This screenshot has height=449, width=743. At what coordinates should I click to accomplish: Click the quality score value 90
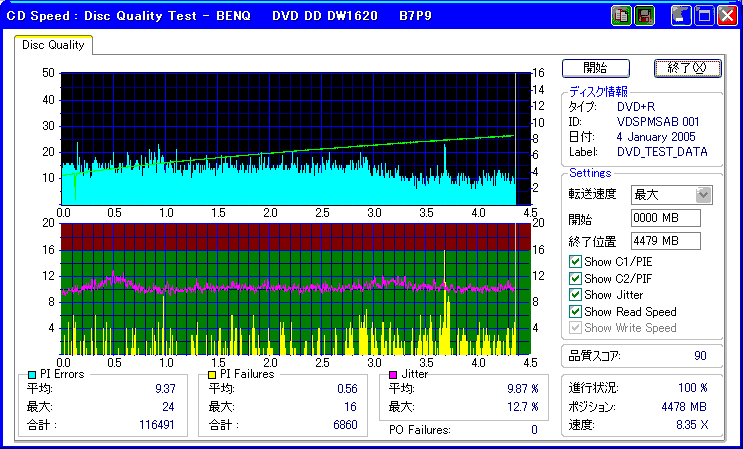pyautogui.click(x=700, y=356)
